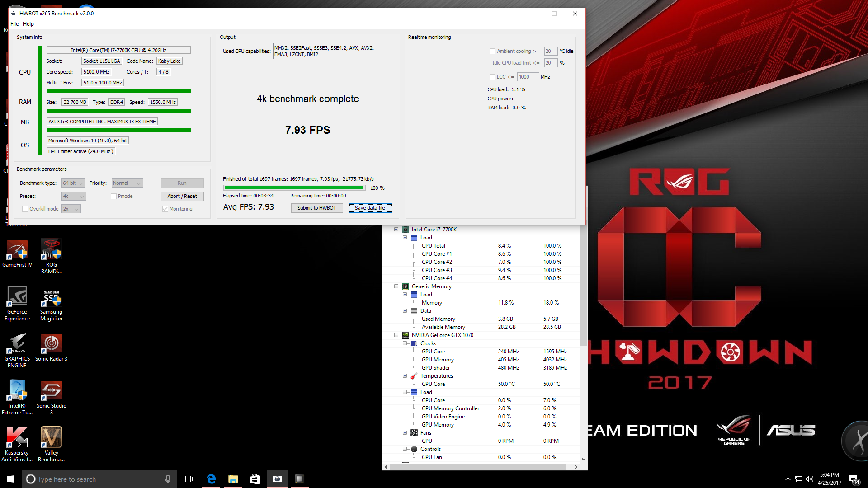
Task: Click the Ambient cooling temperature field
Action: (x=551, y=51)
